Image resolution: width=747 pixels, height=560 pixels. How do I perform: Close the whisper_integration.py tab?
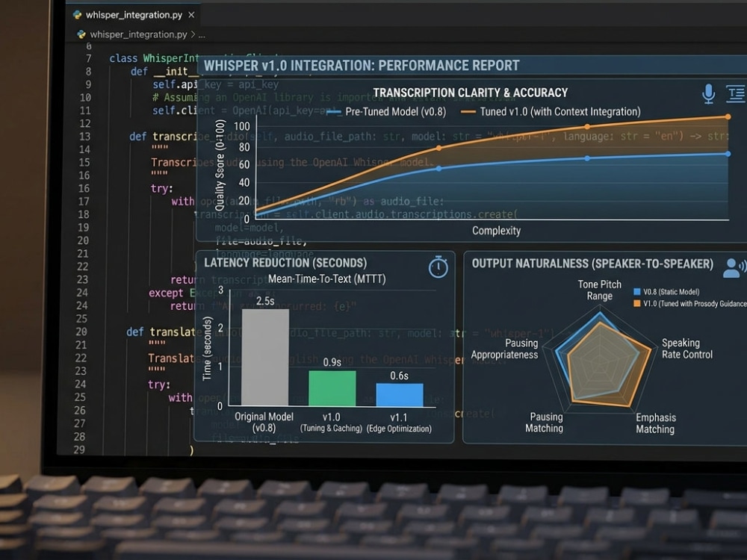[x=191, y=15]
